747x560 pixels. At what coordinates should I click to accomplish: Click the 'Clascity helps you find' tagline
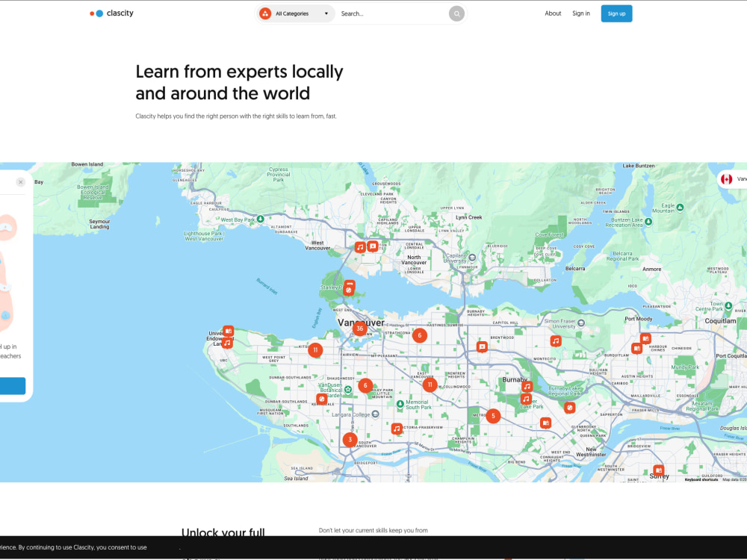(236, 116)
